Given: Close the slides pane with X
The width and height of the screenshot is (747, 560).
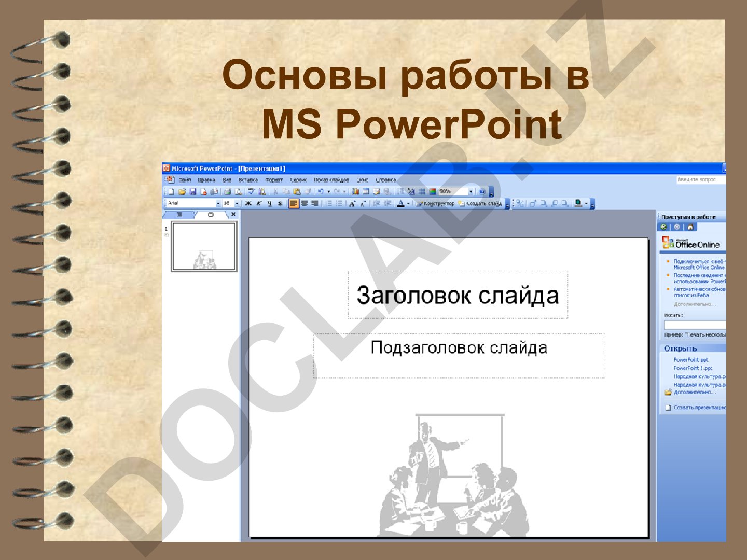Looking at the screenshot, I should (x=233, y=214).
